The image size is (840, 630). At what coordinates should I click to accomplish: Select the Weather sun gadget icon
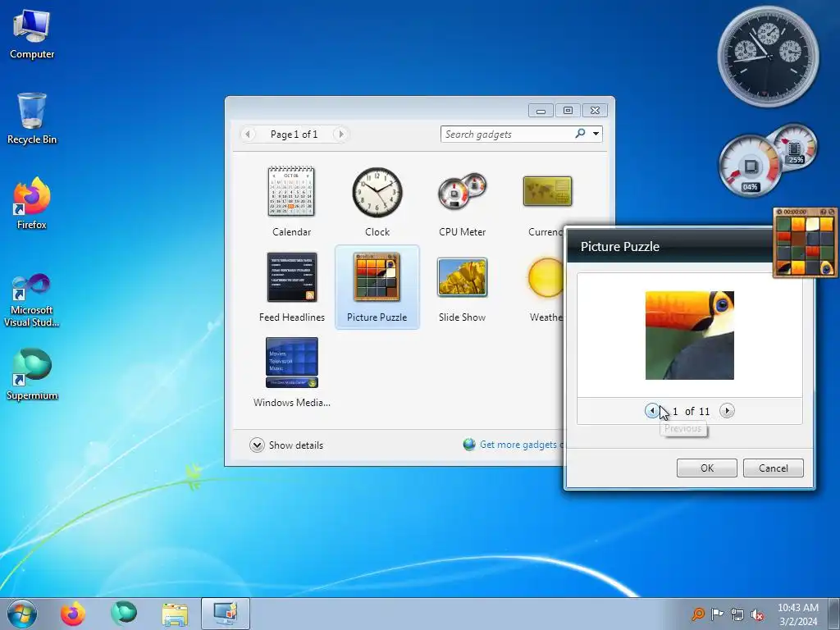[x=546, y=277]
